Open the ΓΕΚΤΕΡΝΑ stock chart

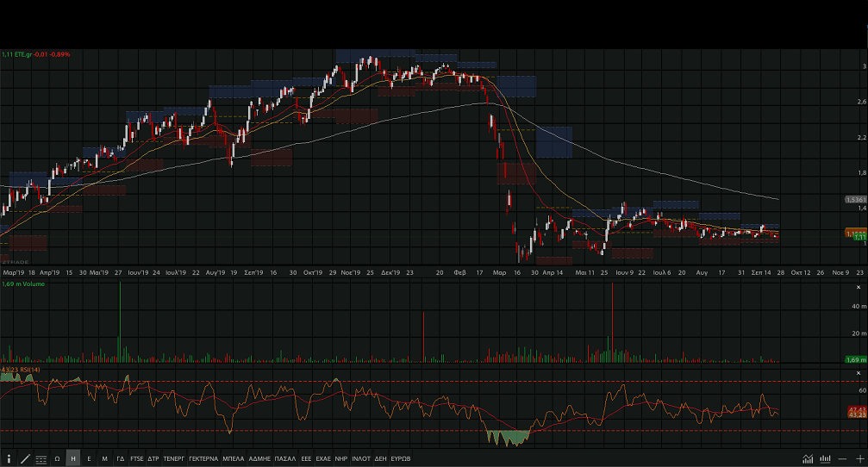coord(203,458)
